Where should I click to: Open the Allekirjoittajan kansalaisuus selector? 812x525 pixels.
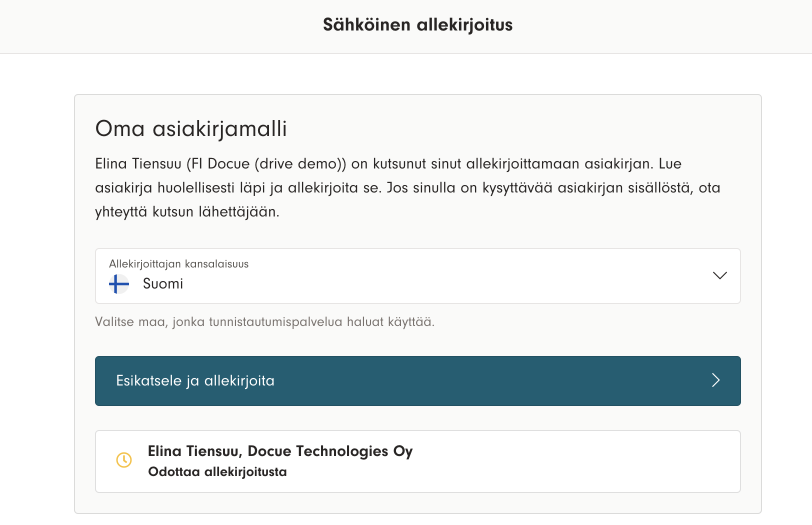[417, 276]
